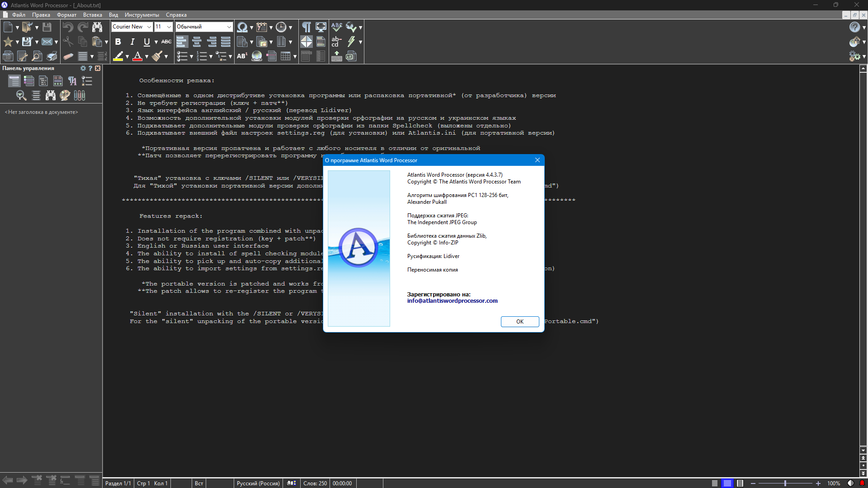Close the Панель управления side panel
868x488 pixels.
[98, 68]
